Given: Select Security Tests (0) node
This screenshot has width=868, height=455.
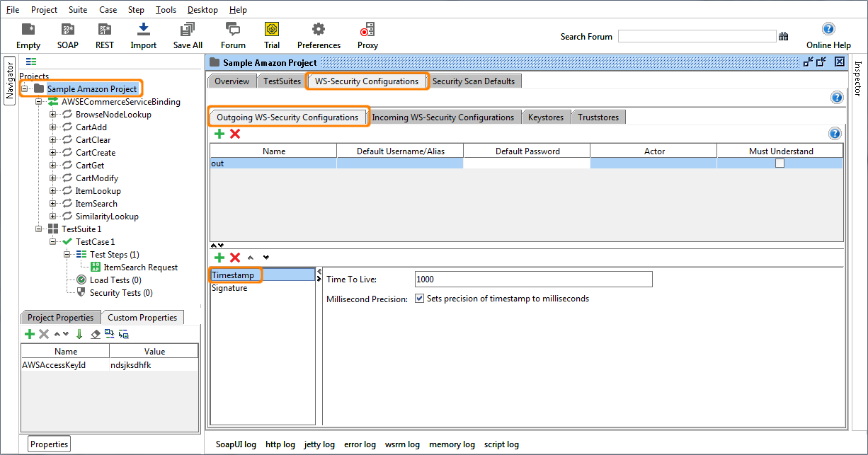Looking at the screenshot, I should pos(121,293).
